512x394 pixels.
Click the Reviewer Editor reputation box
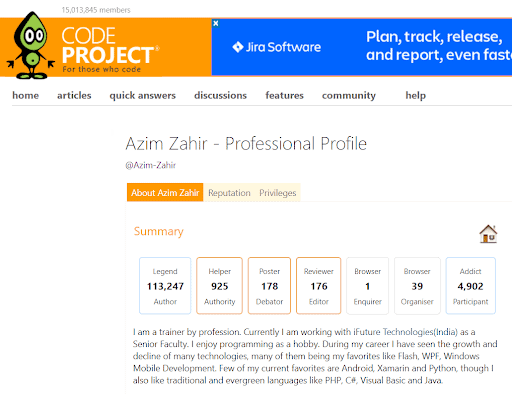[x=319, y=286]
